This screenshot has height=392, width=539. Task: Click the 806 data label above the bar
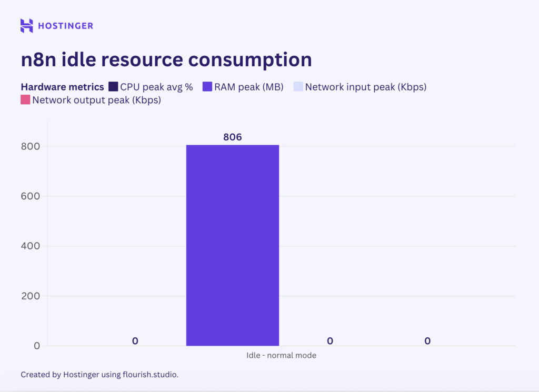click(x=232, y=137)
